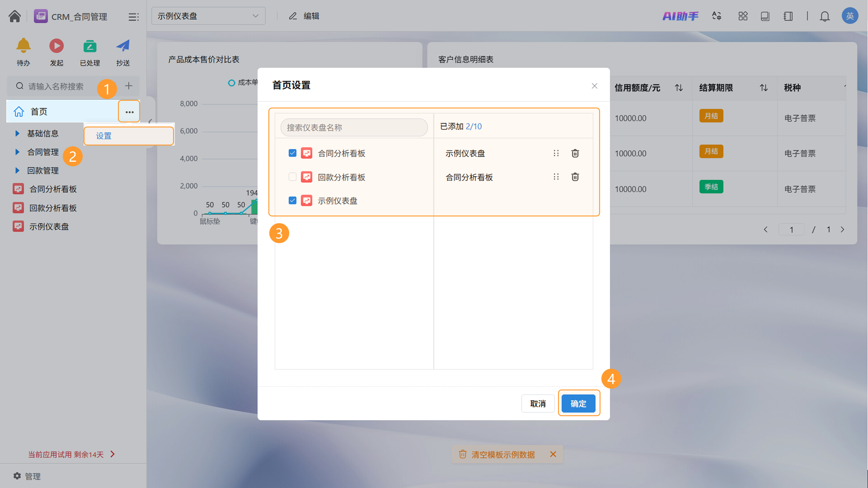
Task: Check the 回款分析看板 checkbox
Action: (x=292, y=177)
